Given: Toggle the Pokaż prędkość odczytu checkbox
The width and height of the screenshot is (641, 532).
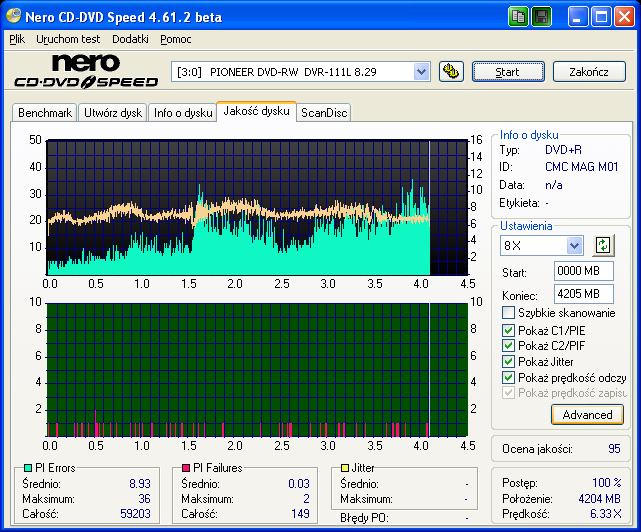Looking at the screenshot, I should (508, 377).
